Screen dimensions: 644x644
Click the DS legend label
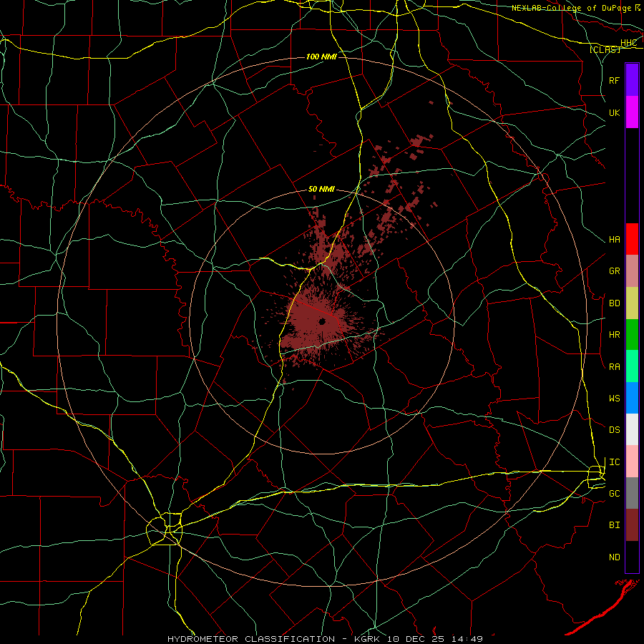pos(614,429)
